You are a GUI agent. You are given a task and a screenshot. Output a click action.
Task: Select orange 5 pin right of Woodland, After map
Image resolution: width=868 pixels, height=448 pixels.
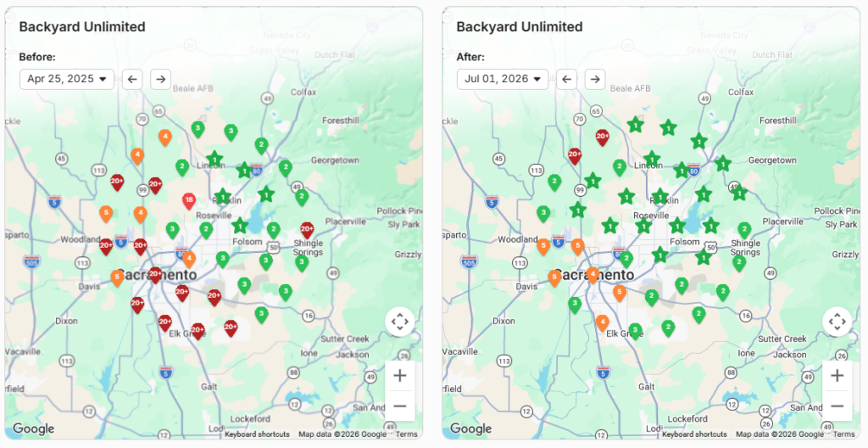pos(543,246)
